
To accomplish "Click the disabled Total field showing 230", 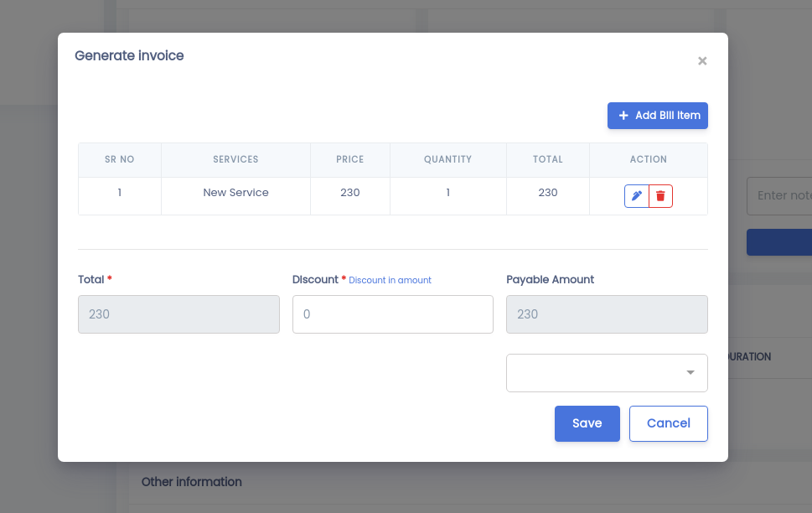I will (178, 314).
